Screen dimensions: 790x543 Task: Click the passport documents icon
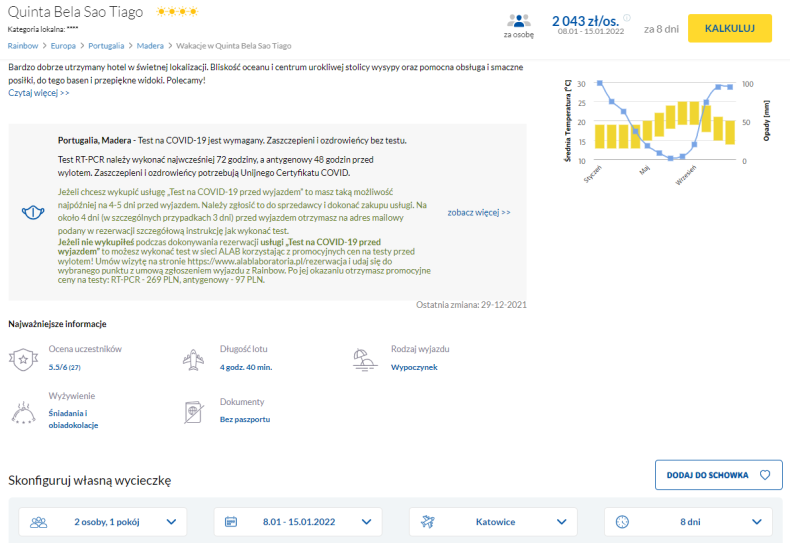[x=193, y=413]
